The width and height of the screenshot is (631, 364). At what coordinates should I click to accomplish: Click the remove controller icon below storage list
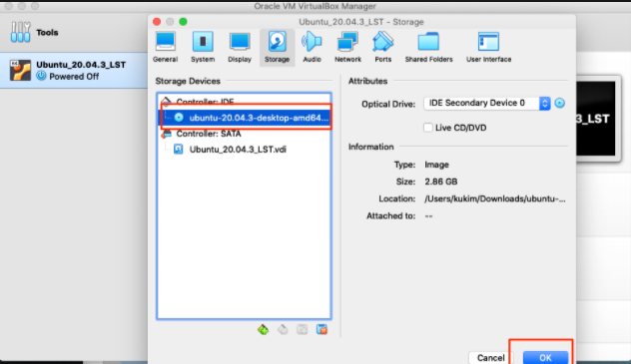(x=283, y=330)
